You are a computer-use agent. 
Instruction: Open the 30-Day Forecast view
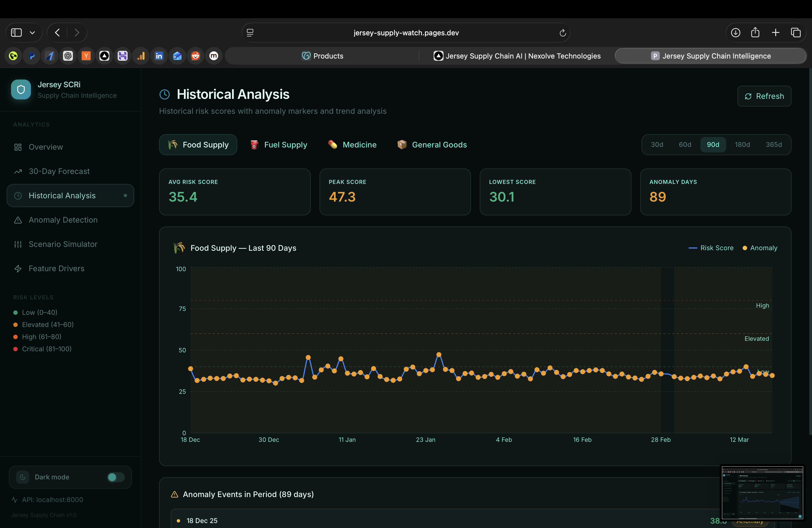(59, 171)
